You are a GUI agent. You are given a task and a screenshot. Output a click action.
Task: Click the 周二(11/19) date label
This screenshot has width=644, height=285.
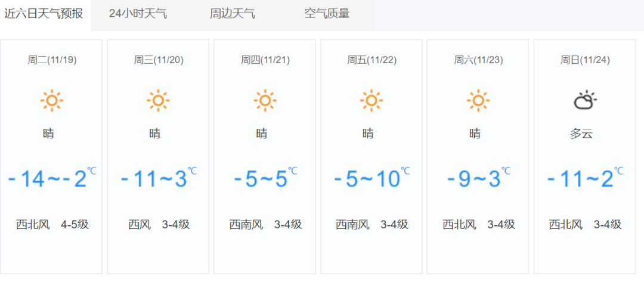[x=52, y=60]
